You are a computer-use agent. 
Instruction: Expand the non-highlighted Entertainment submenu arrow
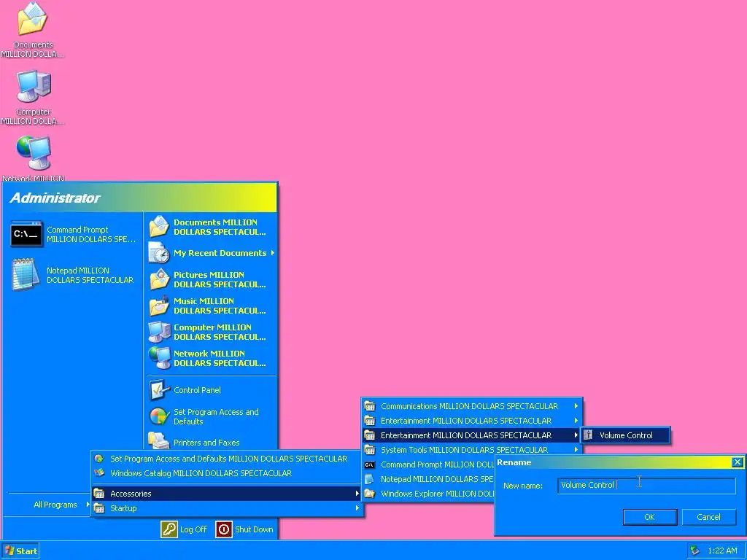tap(576, 421)
